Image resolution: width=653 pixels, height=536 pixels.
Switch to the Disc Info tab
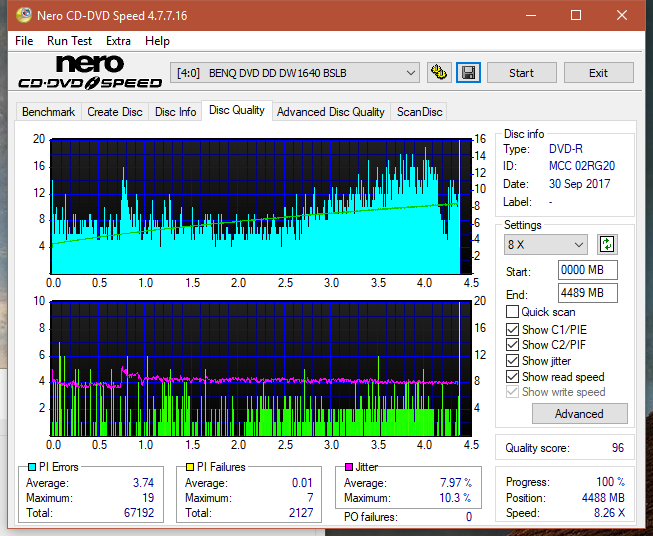click(175, 112)
